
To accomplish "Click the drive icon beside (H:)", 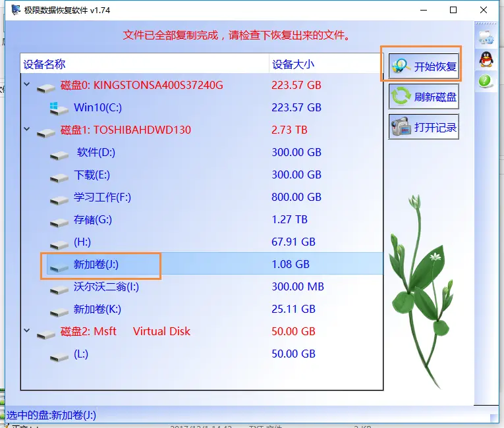I will point(59,245).
